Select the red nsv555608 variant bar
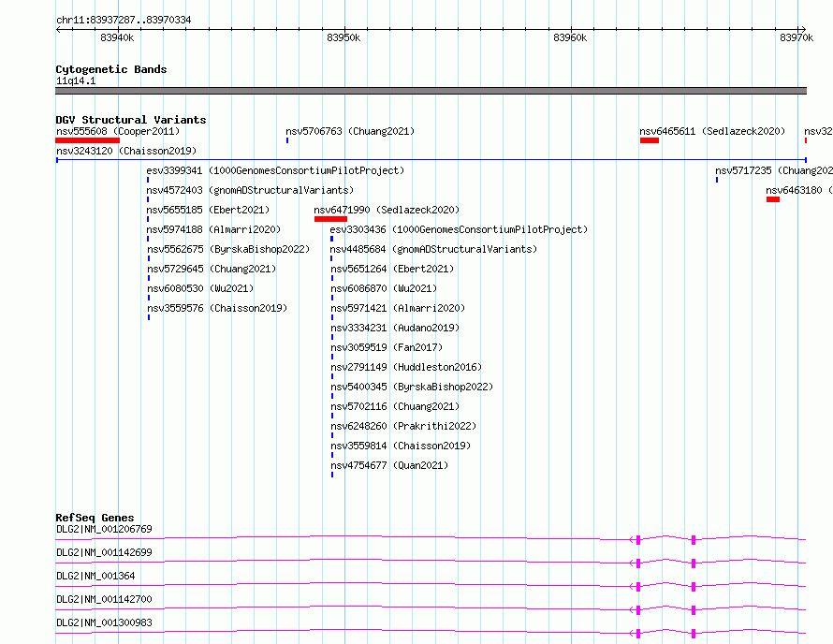Image resolution: width=833 pixels, height=644 pixels. tap(88, 140)
